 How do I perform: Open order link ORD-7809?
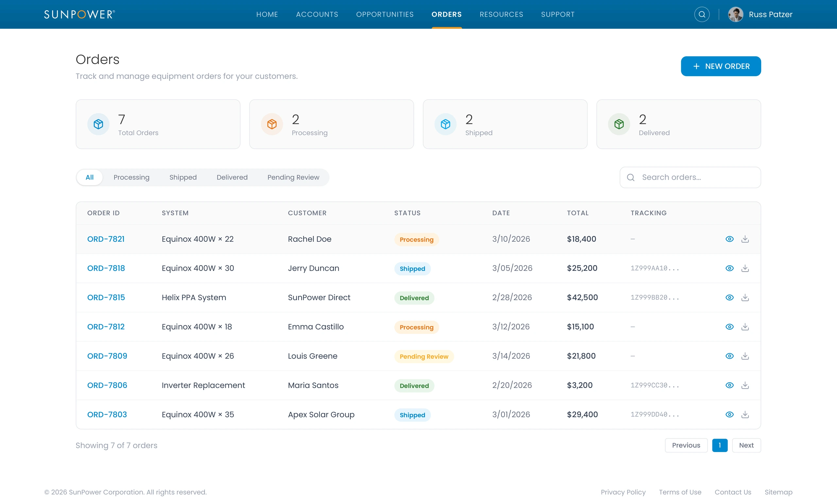click(x=107, y=356)
